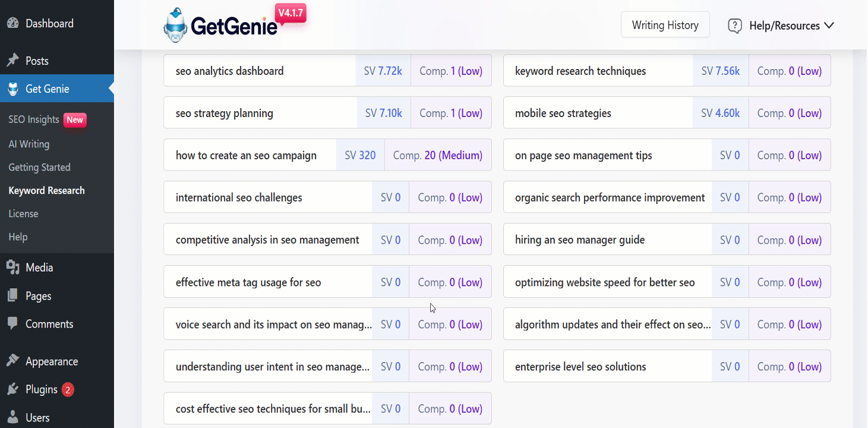Click the Comments bubble icon

coord(12,324)
